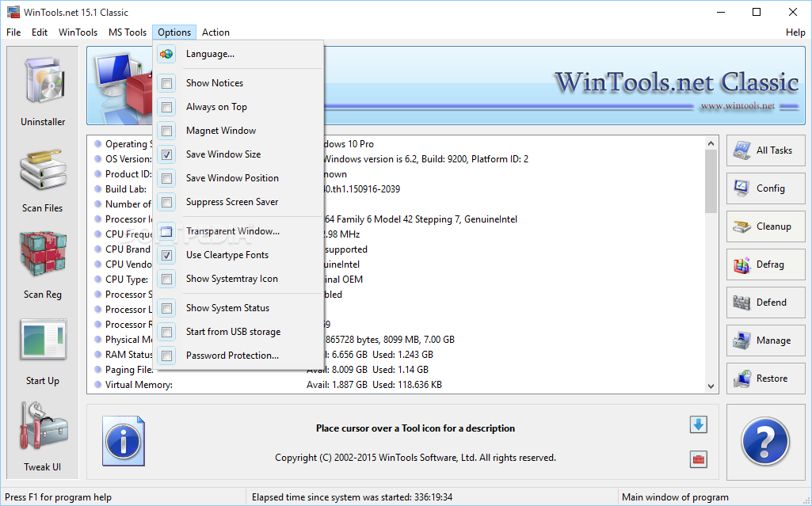Click the WinTools.net title bar app icon

[x=13, y=12]
